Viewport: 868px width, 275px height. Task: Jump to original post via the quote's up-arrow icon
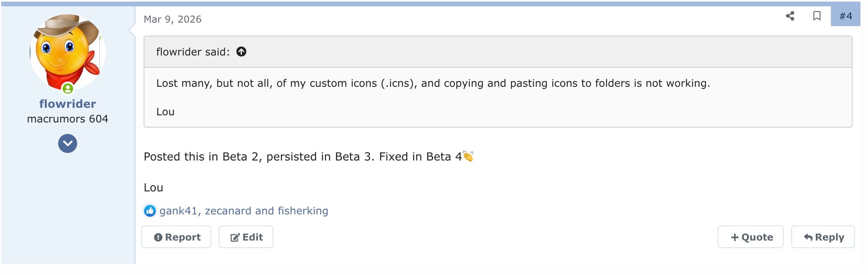coord(241,52)
